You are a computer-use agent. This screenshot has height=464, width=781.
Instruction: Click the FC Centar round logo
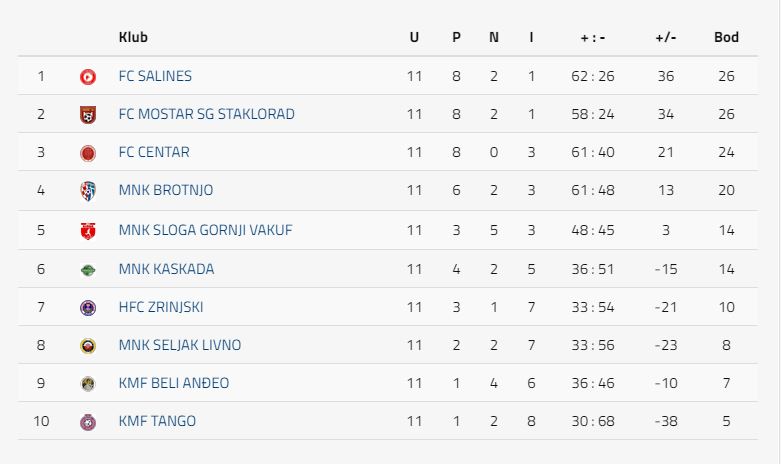[88, 153]
